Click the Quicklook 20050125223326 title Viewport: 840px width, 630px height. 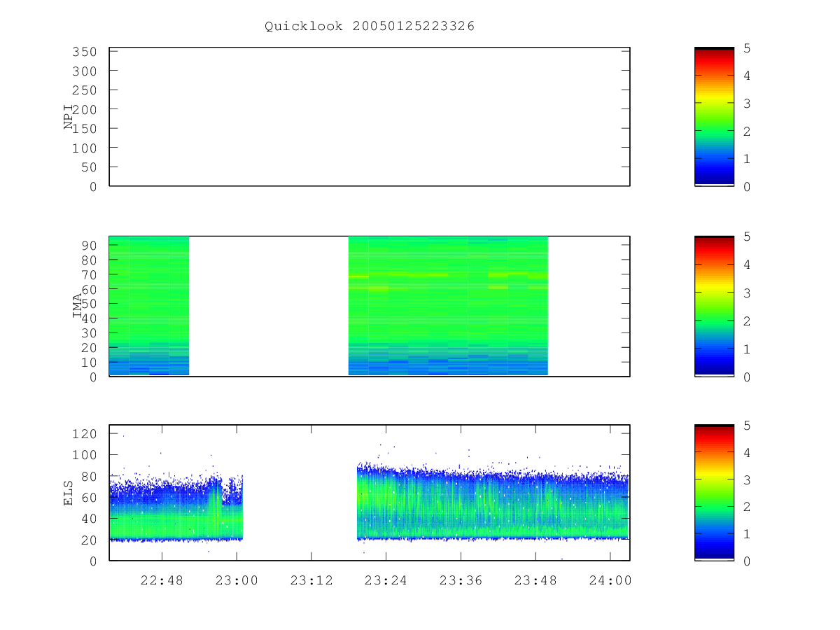[x=370, y=27]
